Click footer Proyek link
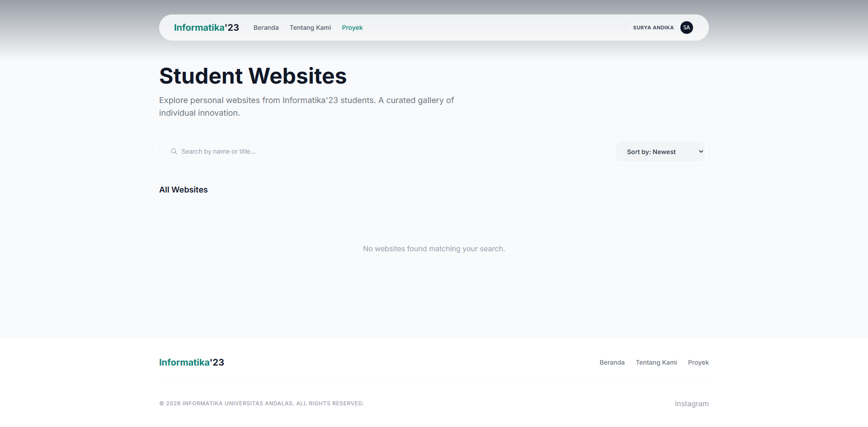This screenshot has width=868, height=427. coord(698,362)
